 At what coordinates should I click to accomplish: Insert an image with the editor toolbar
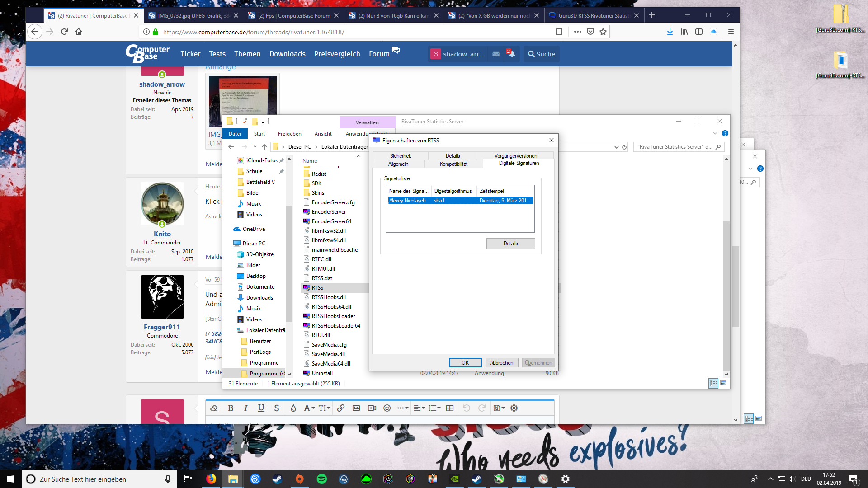[356, 408]
